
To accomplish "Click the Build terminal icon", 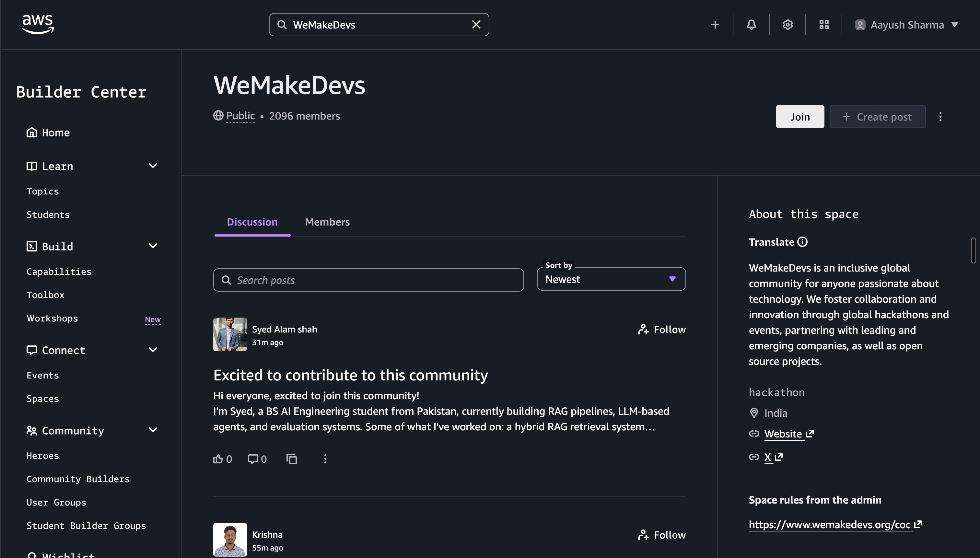I will [31, 246].
